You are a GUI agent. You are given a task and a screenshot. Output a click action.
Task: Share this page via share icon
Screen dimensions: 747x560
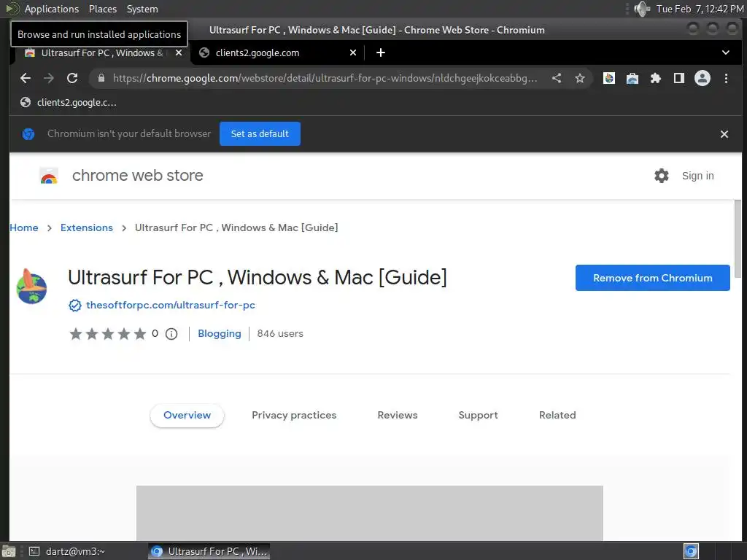coord(557,78)
